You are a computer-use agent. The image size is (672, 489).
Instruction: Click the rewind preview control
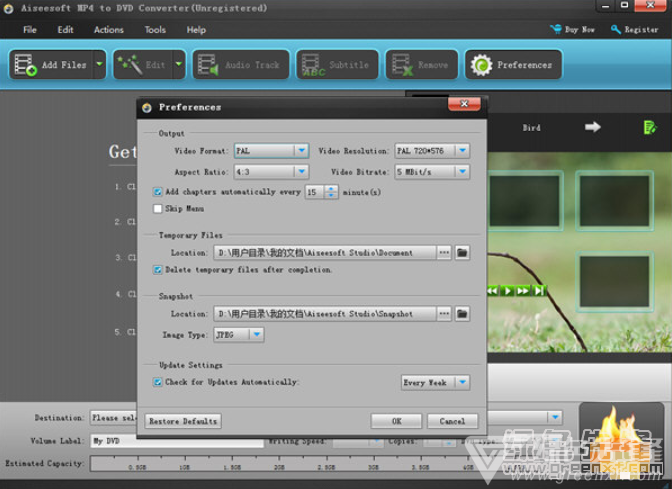point(493,291)
